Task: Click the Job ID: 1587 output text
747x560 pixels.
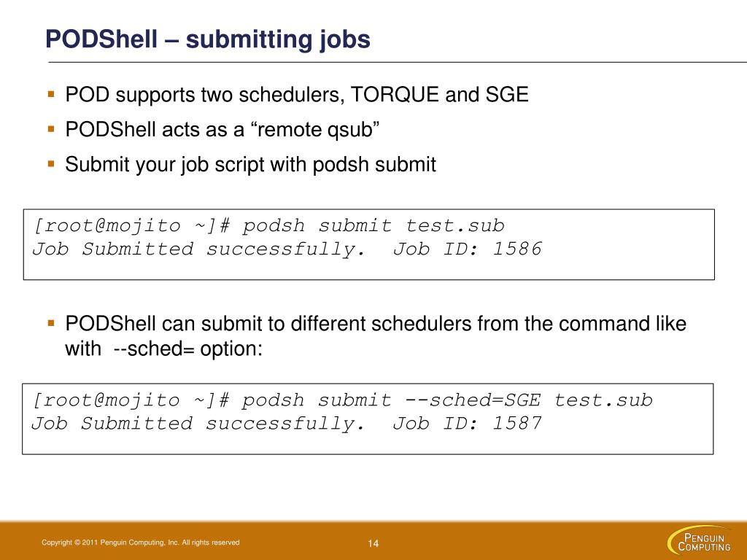Action: 468,424
